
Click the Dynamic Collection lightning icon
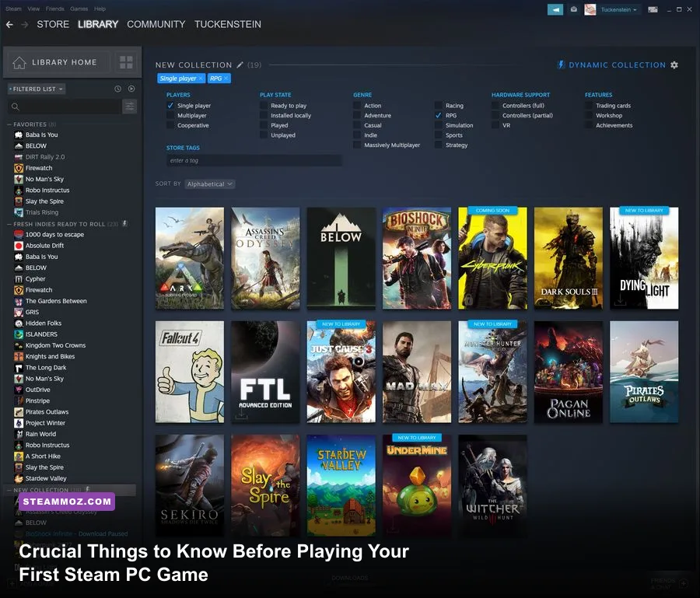click(x=561, y=65)
